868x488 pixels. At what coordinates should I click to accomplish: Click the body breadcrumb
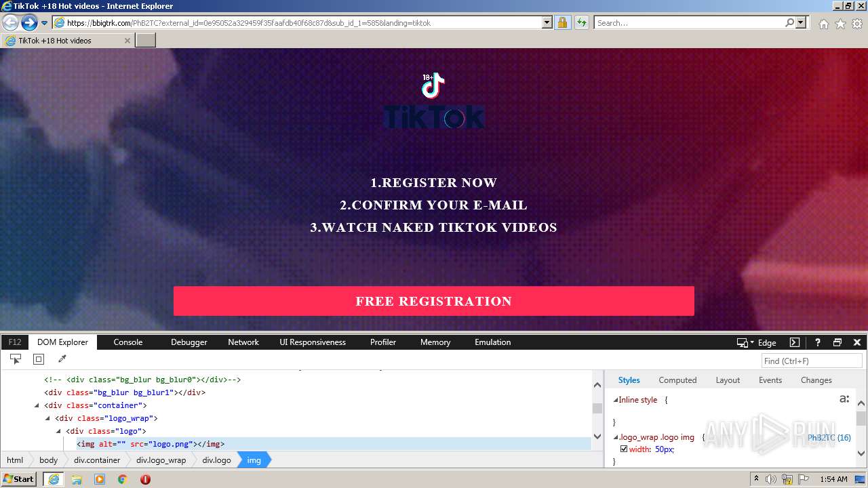pos(48,460)
